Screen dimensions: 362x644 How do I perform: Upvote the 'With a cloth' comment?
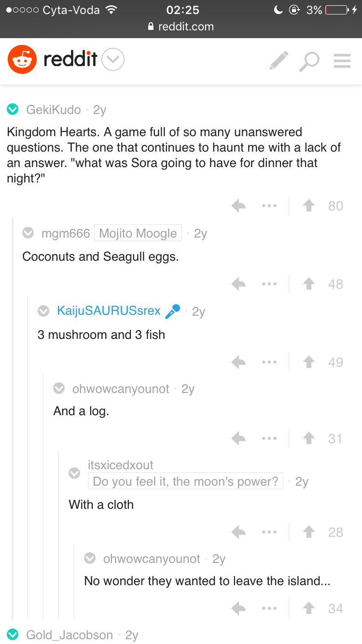point(308,532)
